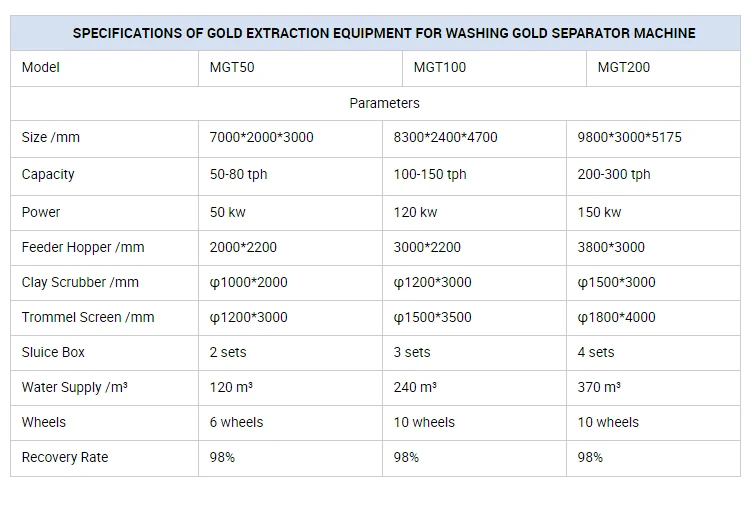750x521 pixels.
Task: Select the MGT200 model column header
Action: click(x=624, y=68)
